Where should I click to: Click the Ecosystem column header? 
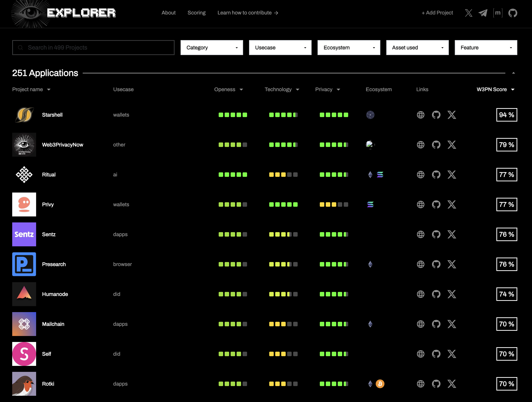tap(379, 89)
